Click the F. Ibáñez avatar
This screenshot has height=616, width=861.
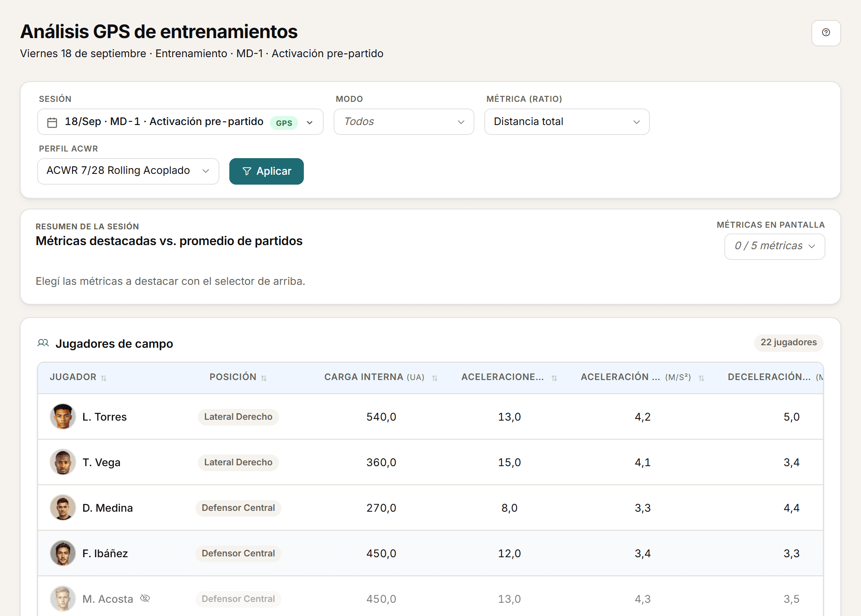coord(63,553)
